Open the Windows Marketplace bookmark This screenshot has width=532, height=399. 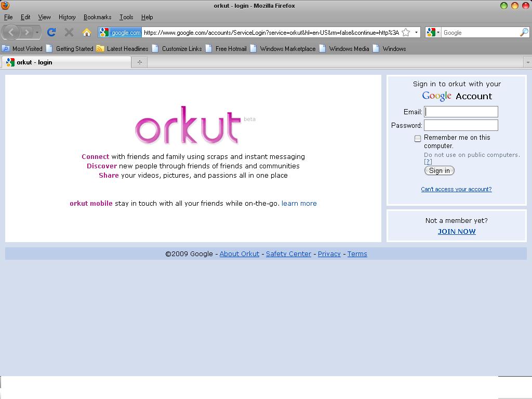point(283,48)
